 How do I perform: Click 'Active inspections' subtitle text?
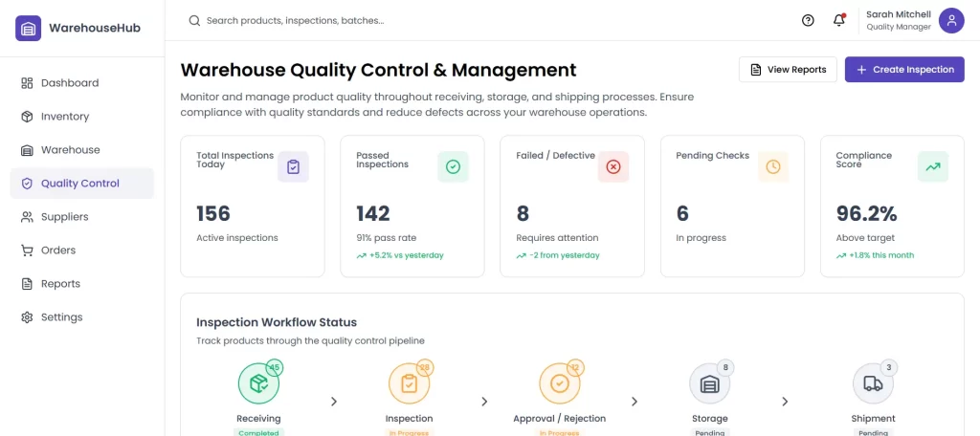coord(237,238)
